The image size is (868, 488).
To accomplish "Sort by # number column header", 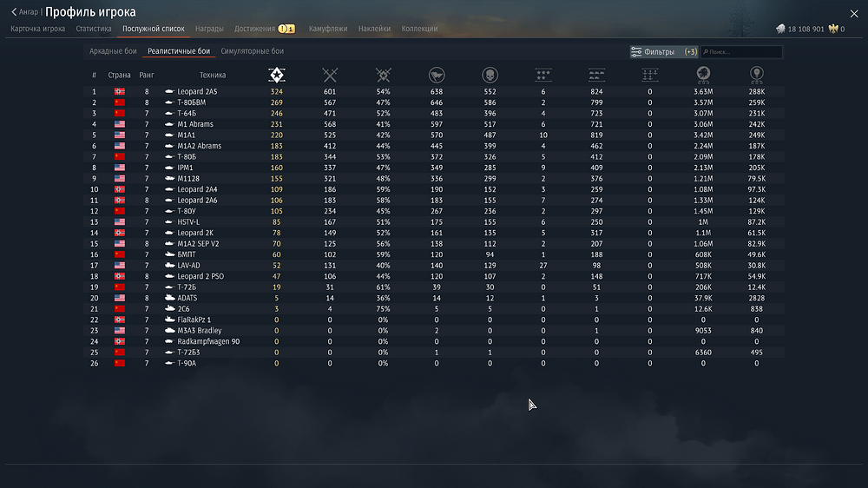I will click(x=94, y=75).
